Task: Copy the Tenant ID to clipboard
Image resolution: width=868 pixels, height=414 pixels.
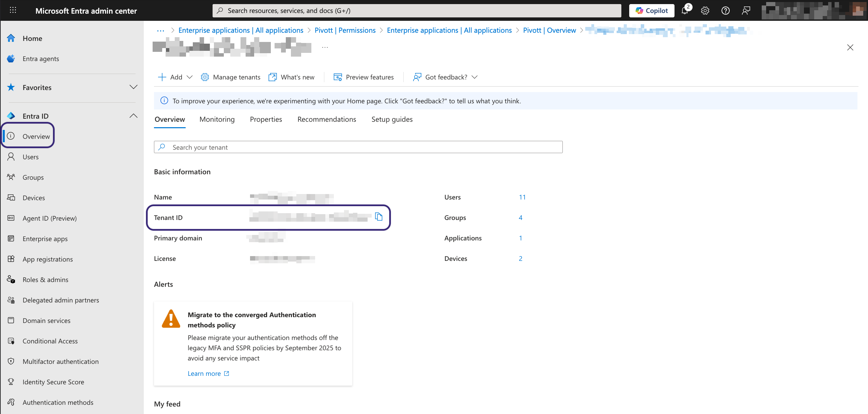Action: click(x=378, y=217)
